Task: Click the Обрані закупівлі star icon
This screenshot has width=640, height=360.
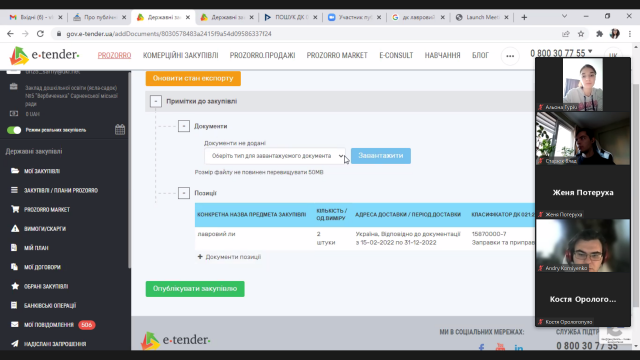Action: click(x=15, y=286)
